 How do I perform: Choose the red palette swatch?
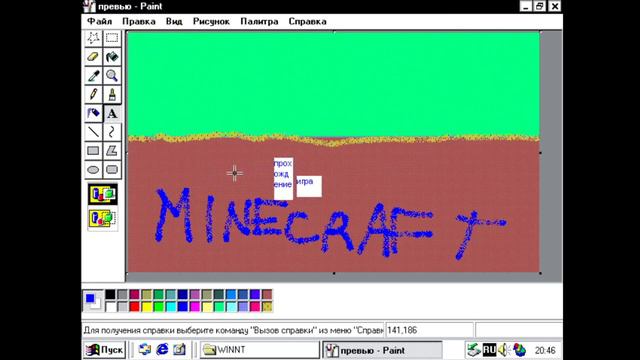pos(134,307)
